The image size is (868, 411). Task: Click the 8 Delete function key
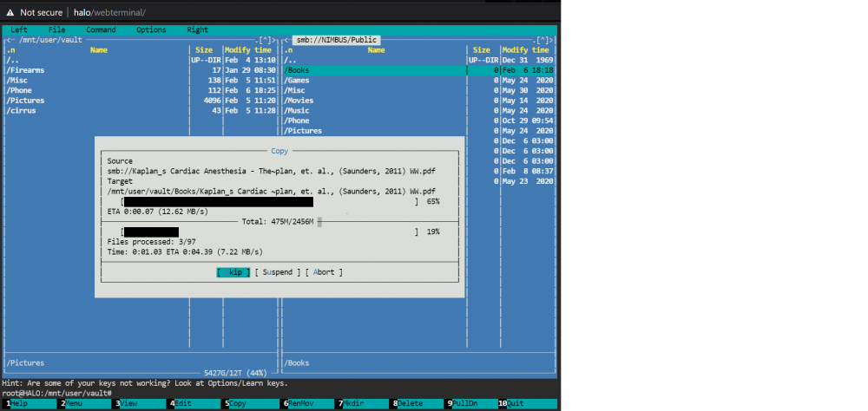(x=418, y=404)
